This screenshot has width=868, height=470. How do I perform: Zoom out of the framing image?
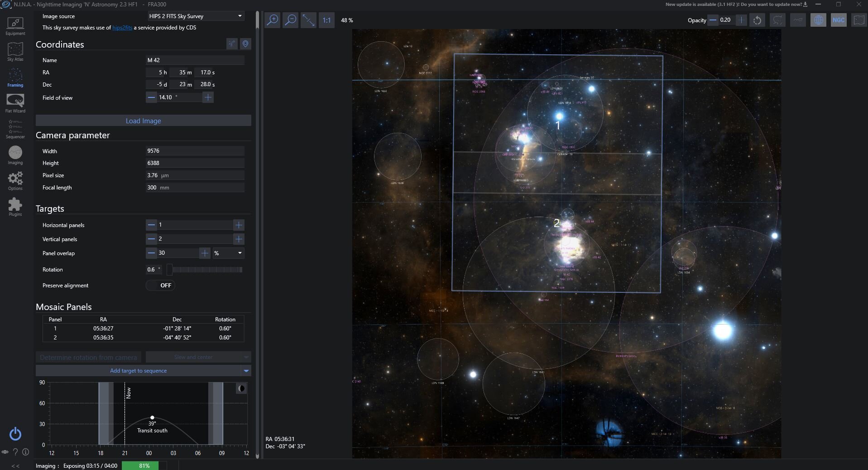(x=291, y=20)
